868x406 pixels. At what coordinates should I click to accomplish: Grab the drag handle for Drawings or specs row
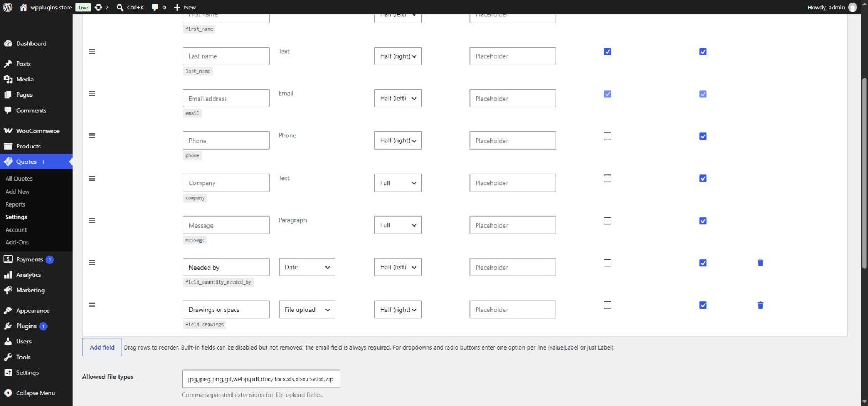tap(92, 305)
